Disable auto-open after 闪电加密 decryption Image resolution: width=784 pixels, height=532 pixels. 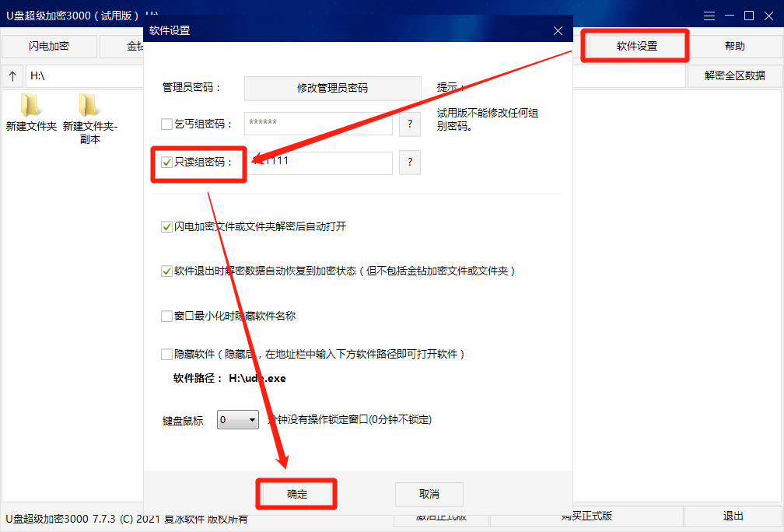click(166, 227)
